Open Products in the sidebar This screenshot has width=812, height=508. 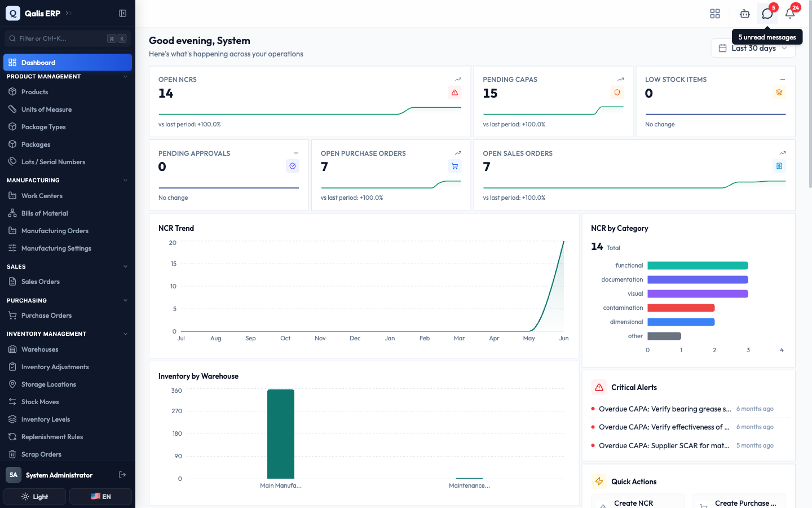pyautogui.click(x=68, y=92)
